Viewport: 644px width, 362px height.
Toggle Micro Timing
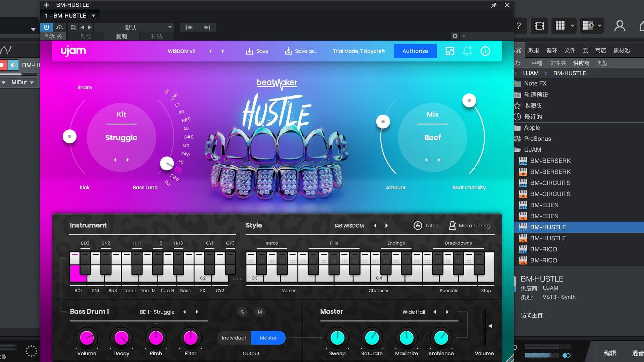469,226
